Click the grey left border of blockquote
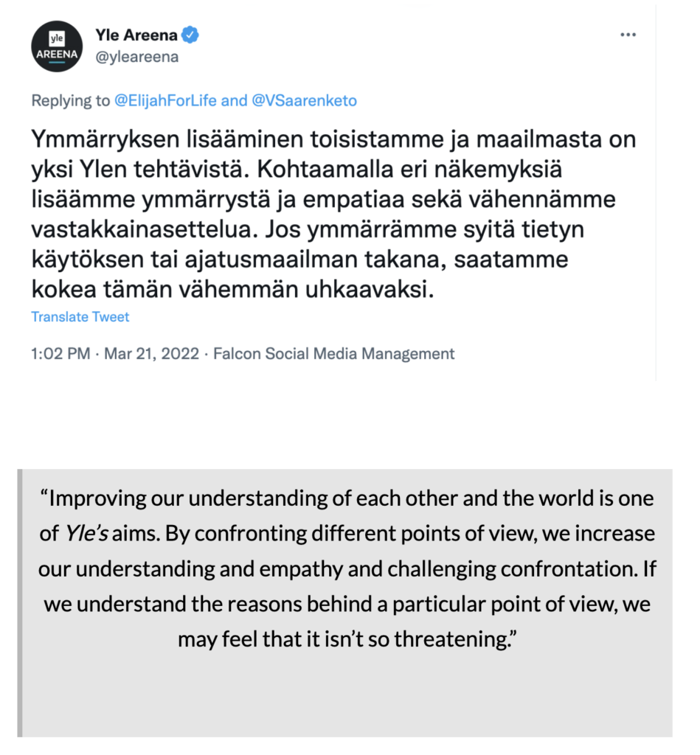The height and width of the screenshot is (755, 700). pos(20,603)
